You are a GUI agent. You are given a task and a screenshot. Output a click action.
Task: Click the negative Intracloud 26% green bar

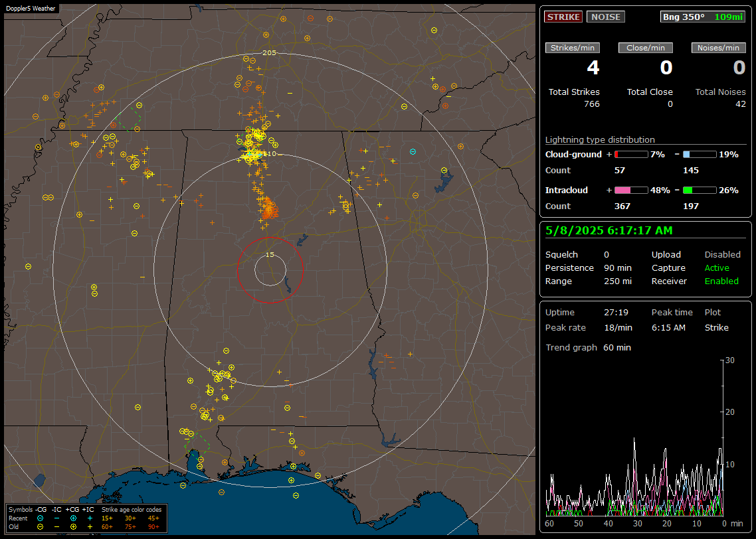click(700, 191)
